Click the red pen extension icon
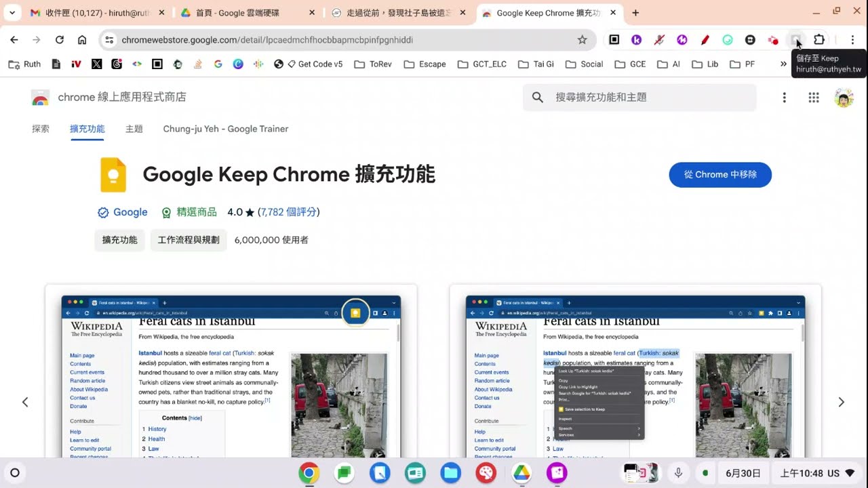The height and width of the screenshot is (488, 868). coord(705,40)
